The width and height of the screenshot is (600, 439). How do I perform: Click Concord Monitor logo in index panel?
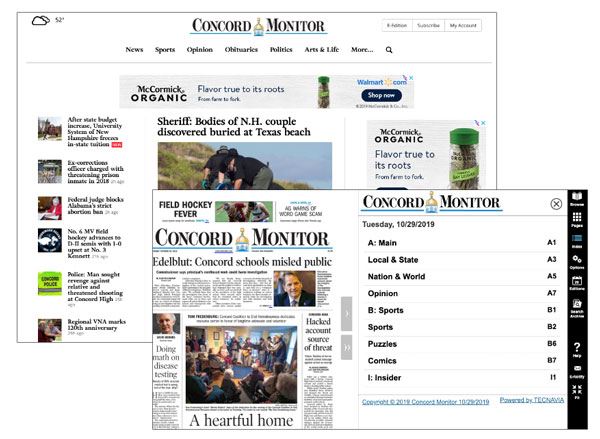point(431,202)
